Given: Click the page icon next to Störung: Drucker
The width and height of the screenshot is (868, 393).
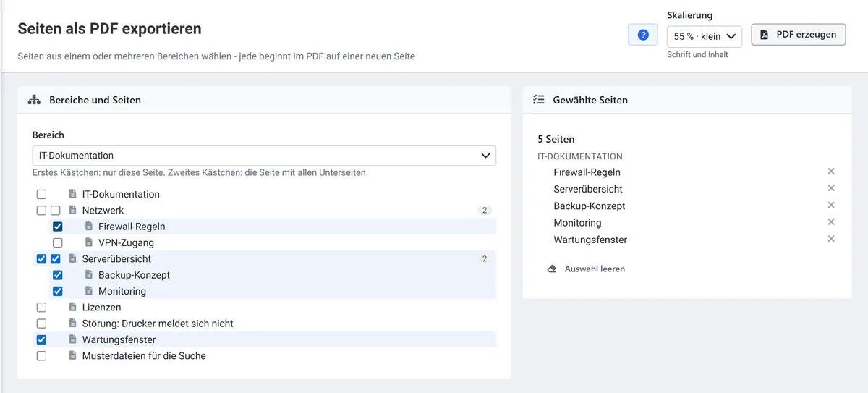Looking at the screenshot, I should click(x=72, y=324).
